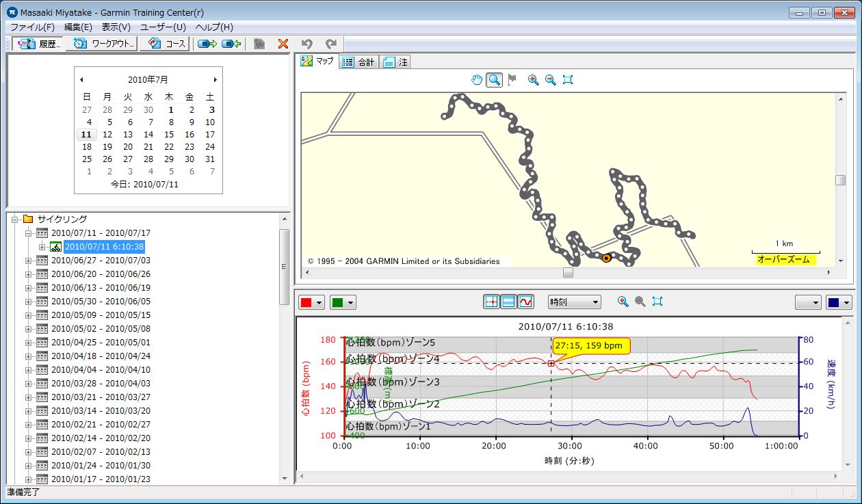
Task: Click the orange position marker on map
Action: click(x=606, y=258)
